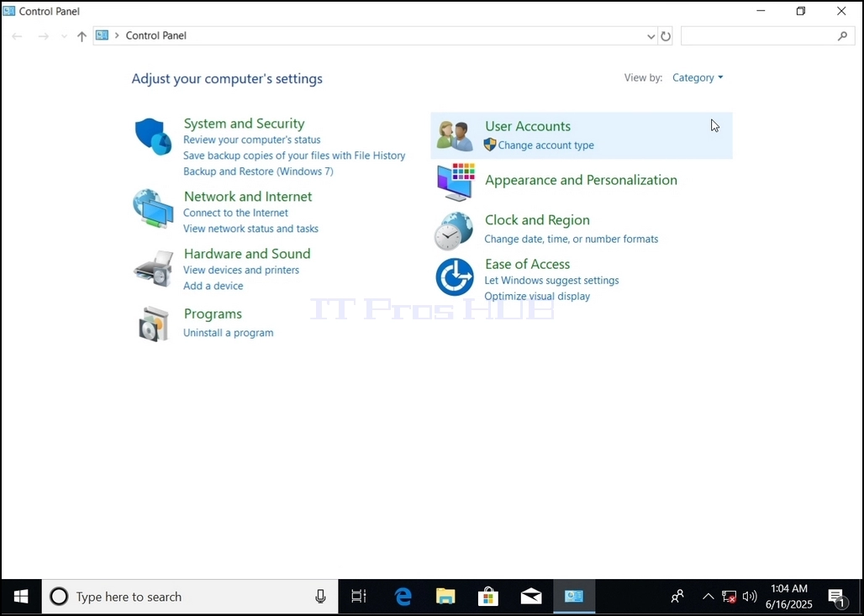The image size is (864, 616).
Task: Click Change date, time, or number formats
Action: pyautogui.click(x=572, y=240)
